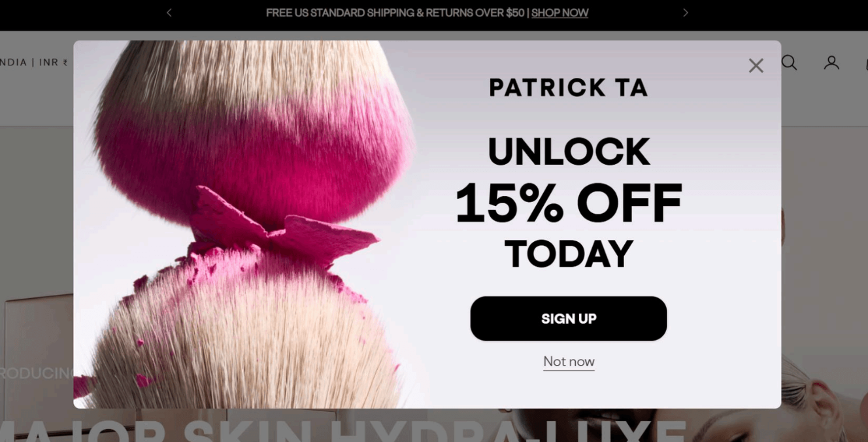Screen dimensions: 868x442
Task: Show the previous announcement with left arrow
Action: 169,12
